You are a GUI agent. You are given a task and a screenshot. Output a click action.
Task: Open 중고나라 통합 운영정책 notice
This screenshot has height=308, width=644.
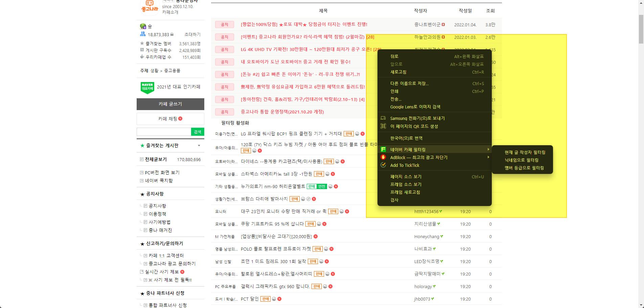coord(282,112)
